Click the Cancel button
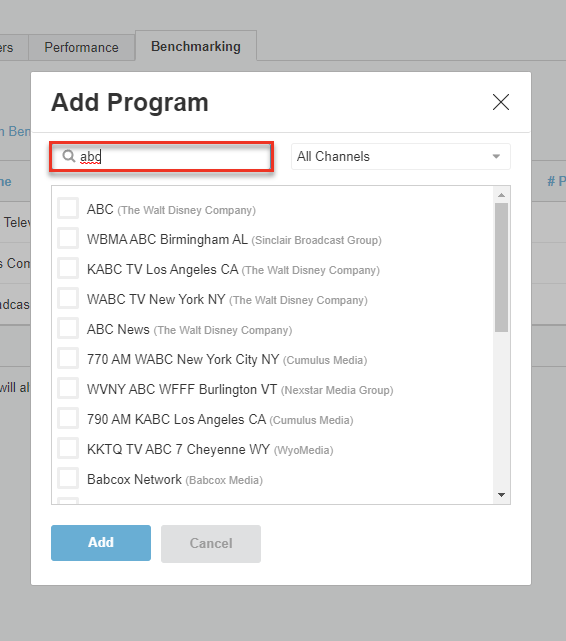566x641 pixels. coord(211,544)
